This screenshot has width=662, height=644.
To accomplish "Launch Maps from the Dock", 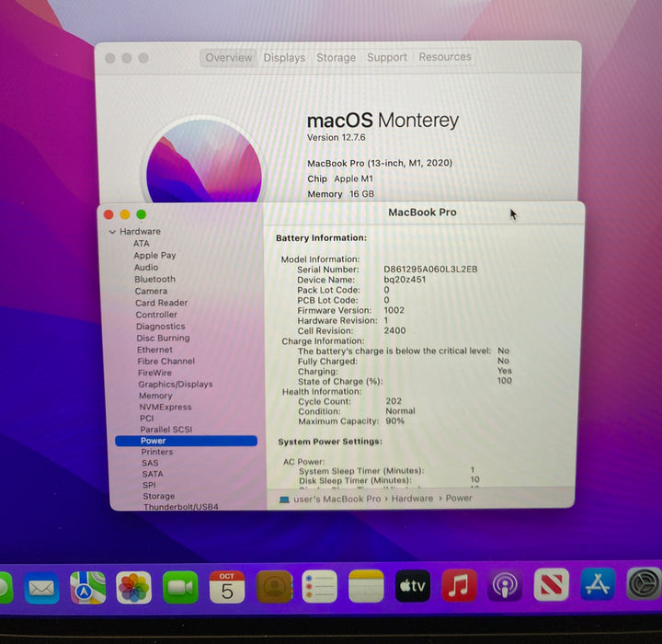I will pyautogui.click(x=88, y=587).
